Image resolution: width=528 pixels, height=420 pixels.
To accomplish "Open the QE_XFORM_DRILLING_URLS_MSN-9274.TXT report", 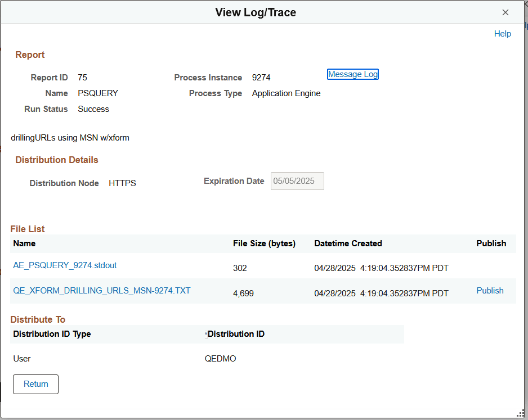I will coord(102,291).
